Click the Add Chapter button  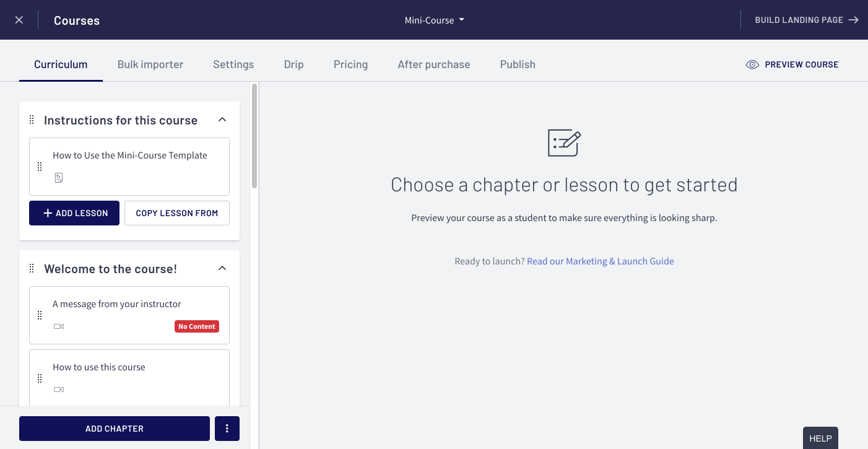pyautogui.click(x=114, y=428)
